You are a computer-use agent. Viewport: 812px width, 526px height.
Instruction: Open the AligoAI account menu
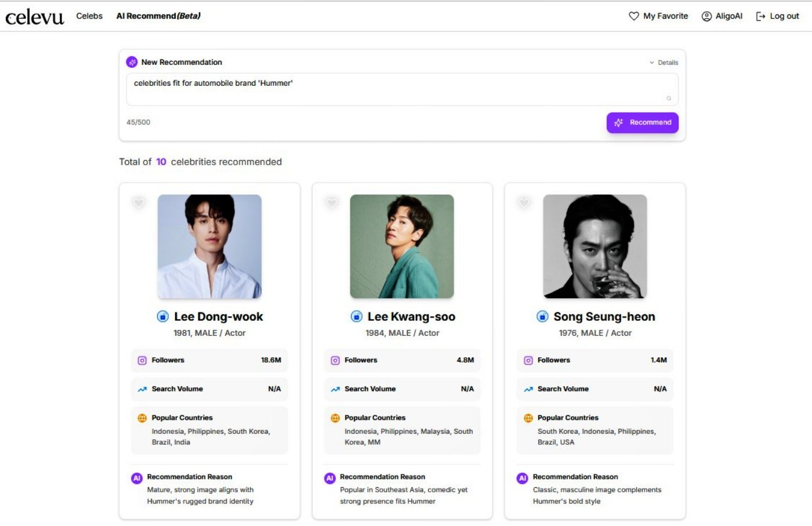pos(722,16)
